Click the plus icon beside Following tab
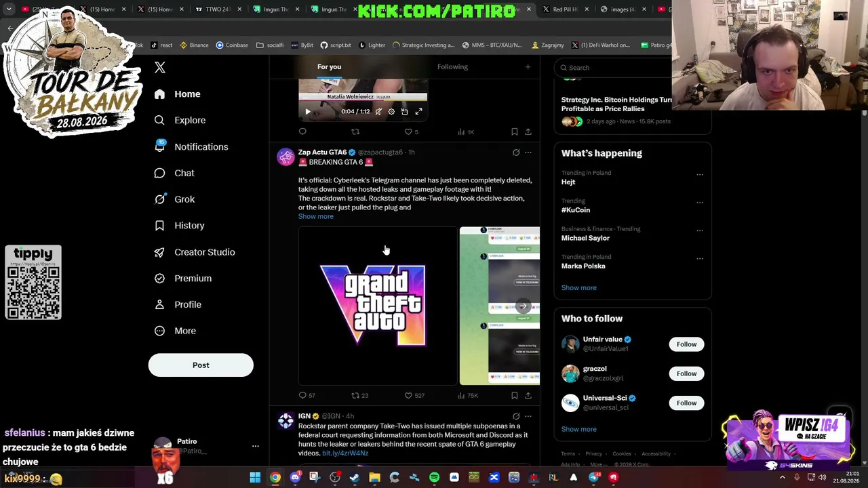 528,66
